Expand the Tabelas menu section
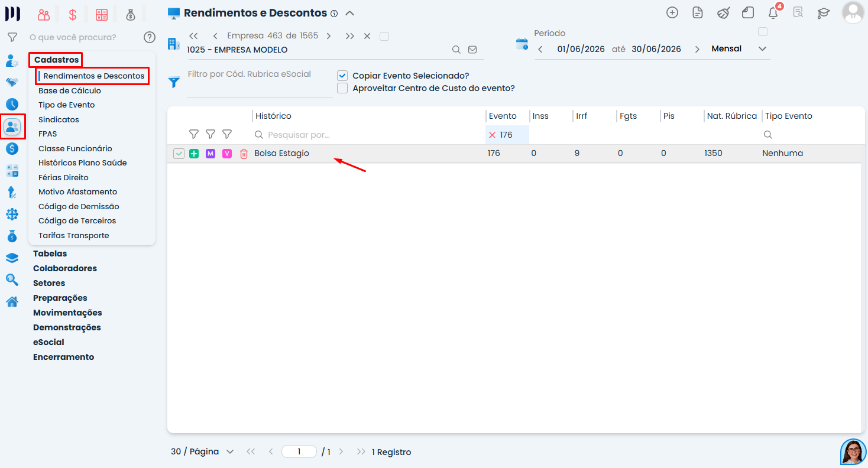Image resolution: width=868 pixels, height=468 pixels. tap(50, 253)
